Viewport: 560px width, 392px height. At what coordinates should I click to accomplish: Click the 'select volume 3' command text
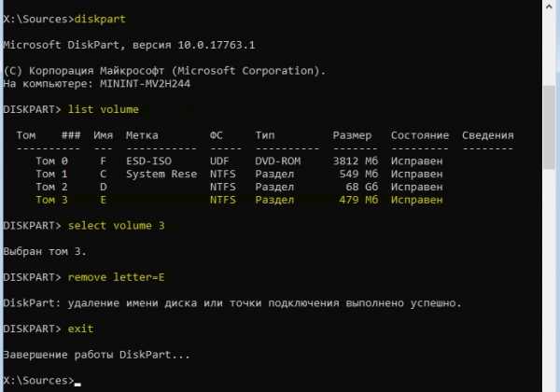coord(116,226)
